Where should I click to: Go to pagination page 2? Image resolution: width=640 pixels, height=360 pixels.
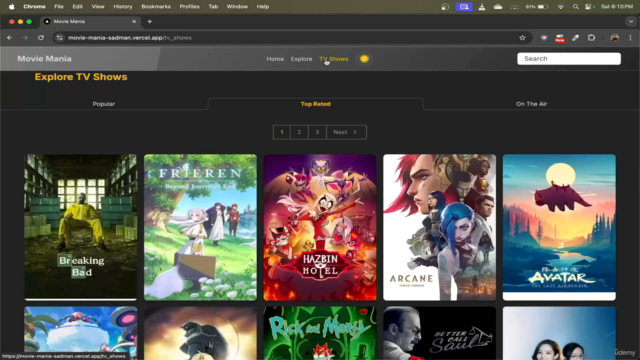point(299,132)
